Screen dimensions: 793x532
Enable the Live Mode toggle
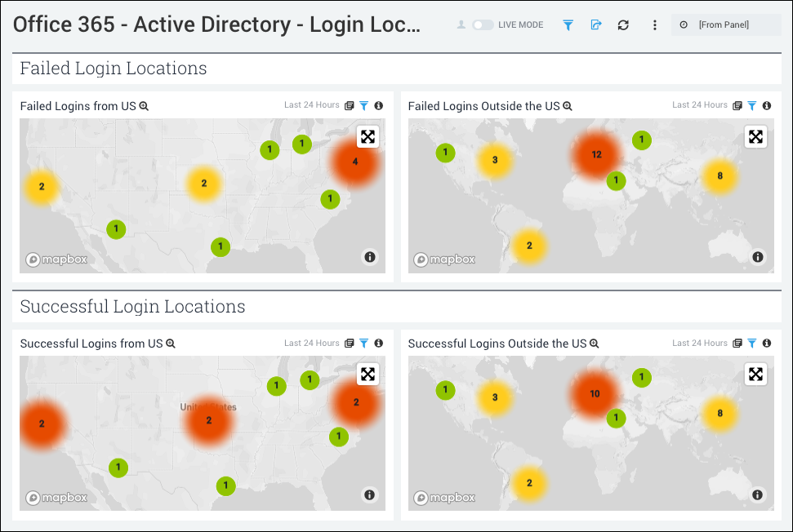[482, 24]
